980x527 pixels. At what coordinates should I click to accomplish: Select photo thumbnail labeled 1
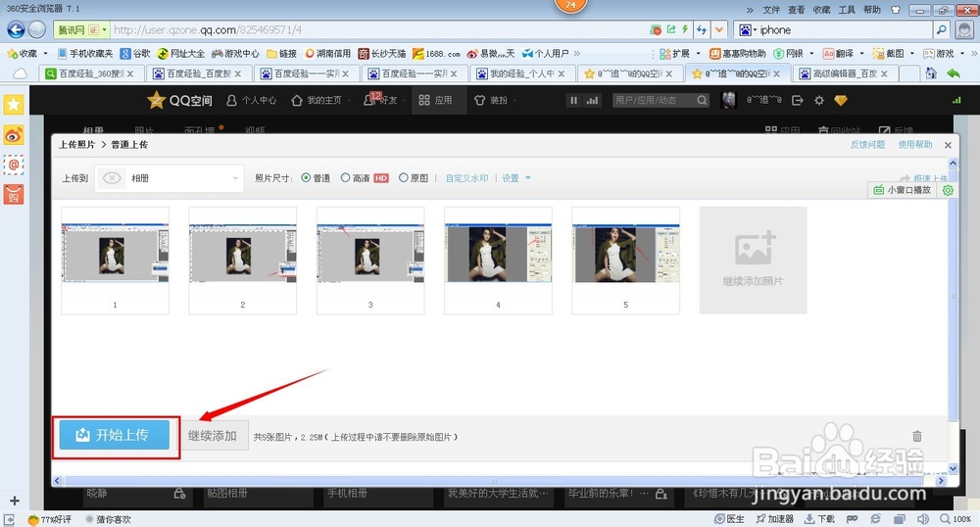tap(115, 260)
